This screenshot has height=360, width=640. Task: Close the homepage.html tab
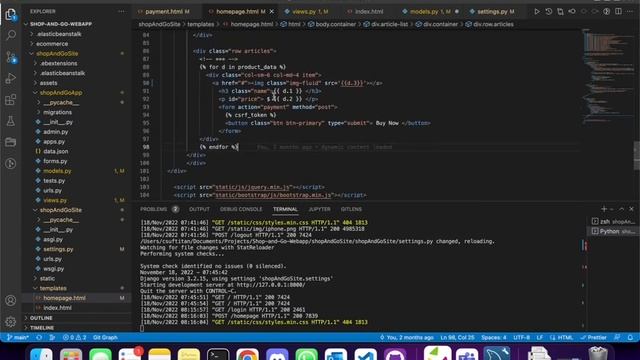(x=272, y=11)
